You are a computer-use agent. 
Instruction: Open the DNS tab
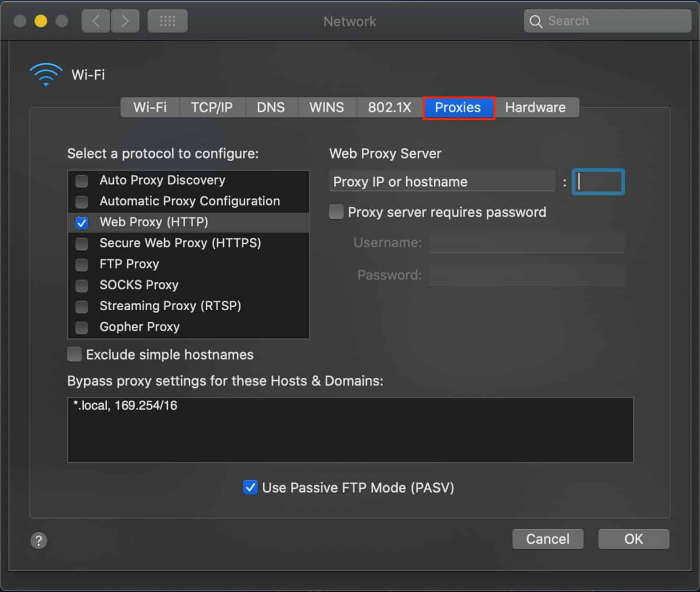coord(272,107)
